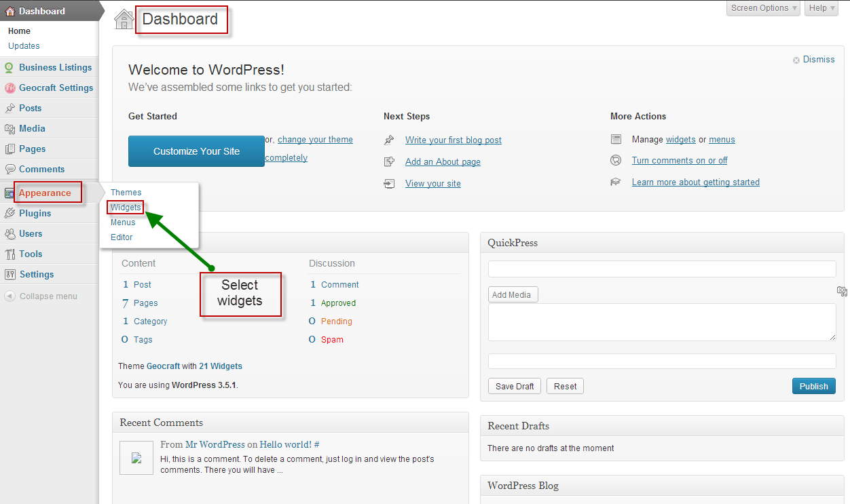850x504 pixels.
Task: Click the widgets link under More Actions
Action: pos(681,140)
